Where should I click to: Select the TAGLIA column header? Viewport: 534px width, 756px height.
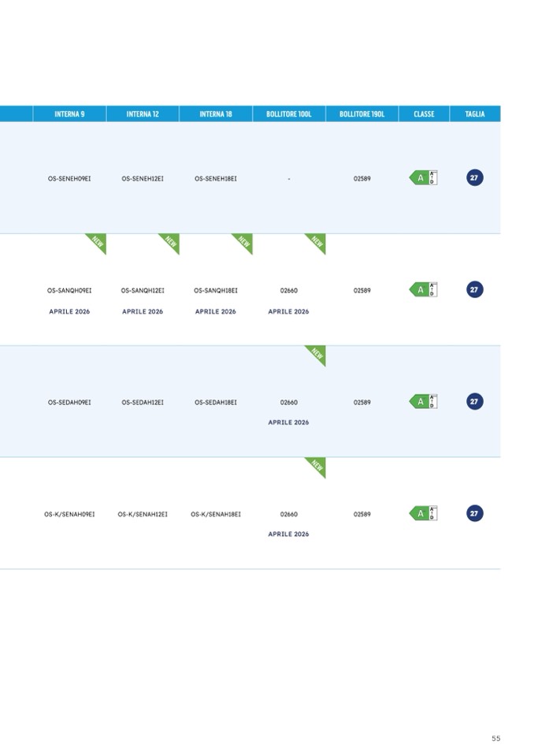475,114
